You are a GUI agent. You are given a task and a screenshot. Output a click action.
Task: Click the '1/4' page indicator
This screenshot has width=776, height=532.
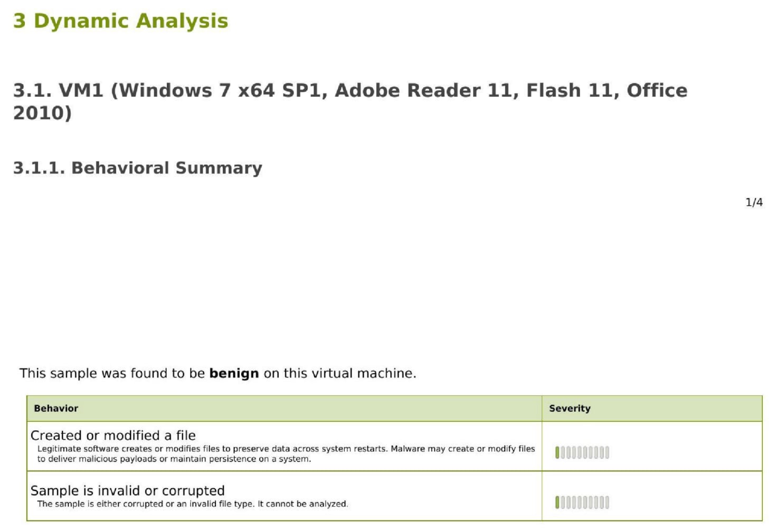753,202
